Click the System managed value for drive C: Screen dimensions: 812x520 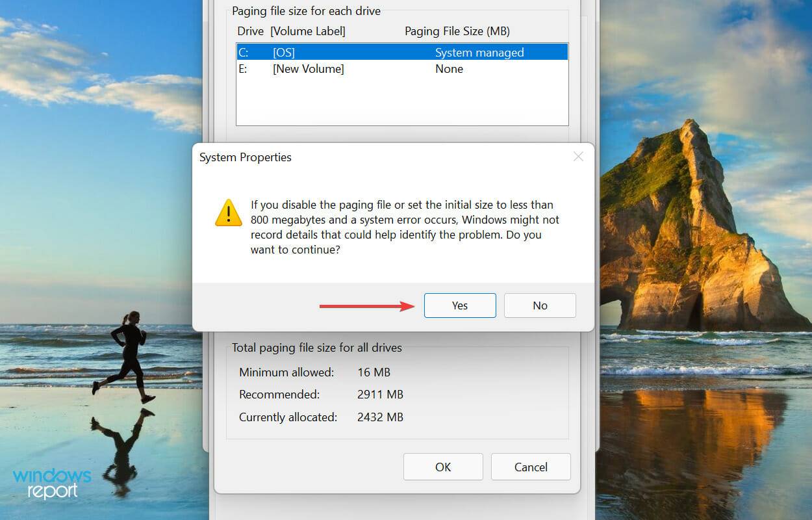tap(479, 52)
